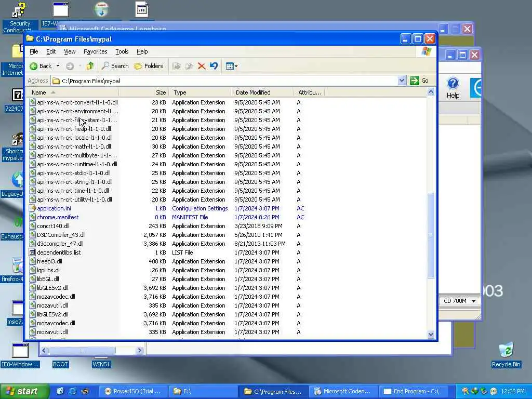Sort by the Size column header
Screen dimensions: 532x399
pos(143,92)
